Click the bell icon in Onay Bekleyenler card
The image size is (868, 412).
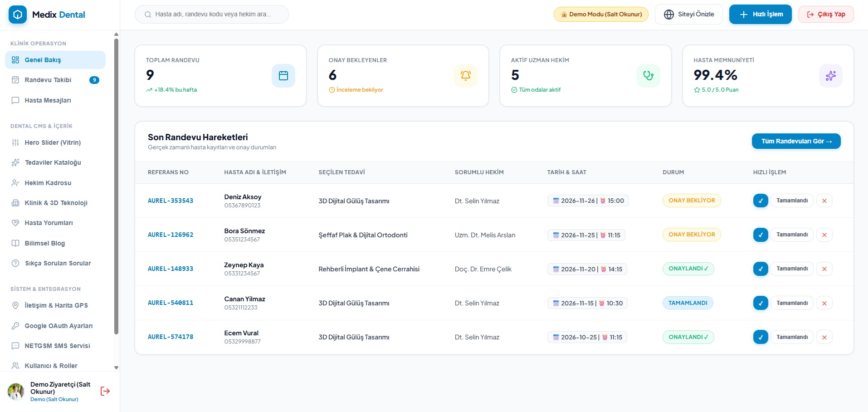click(466, 76)
